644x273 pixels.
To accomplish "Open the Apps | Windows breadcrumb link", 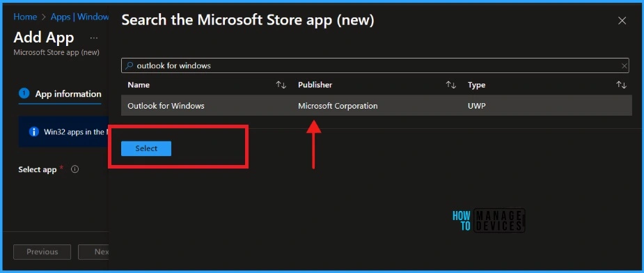I will 79,17.
